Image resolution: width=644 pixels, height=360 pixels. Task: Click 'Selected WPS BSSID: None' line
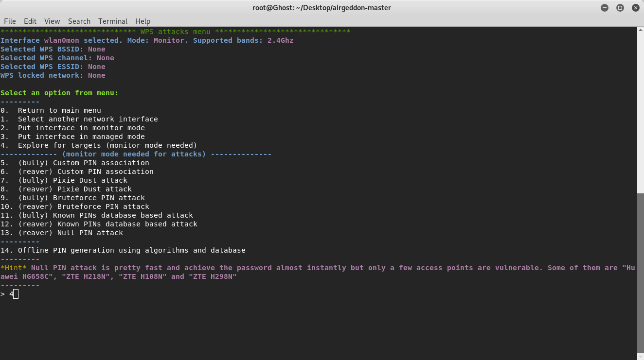53,49
